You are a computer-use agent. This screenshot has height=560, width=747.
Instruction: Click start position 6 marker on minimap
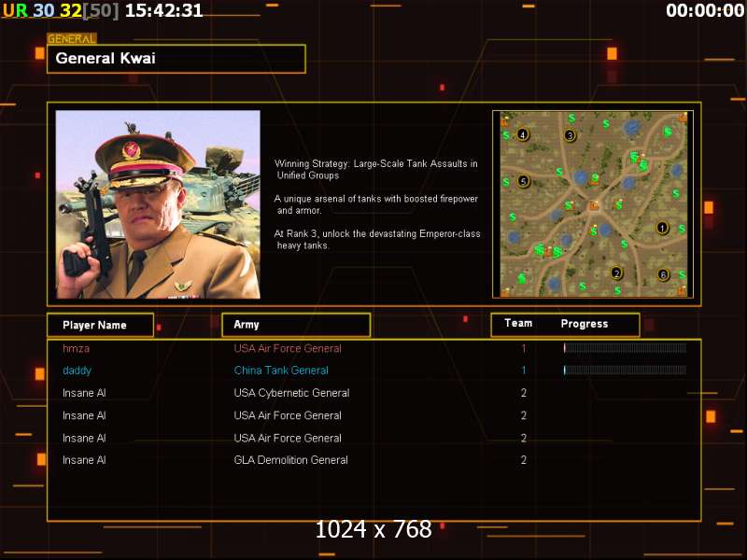click(663, 274)
